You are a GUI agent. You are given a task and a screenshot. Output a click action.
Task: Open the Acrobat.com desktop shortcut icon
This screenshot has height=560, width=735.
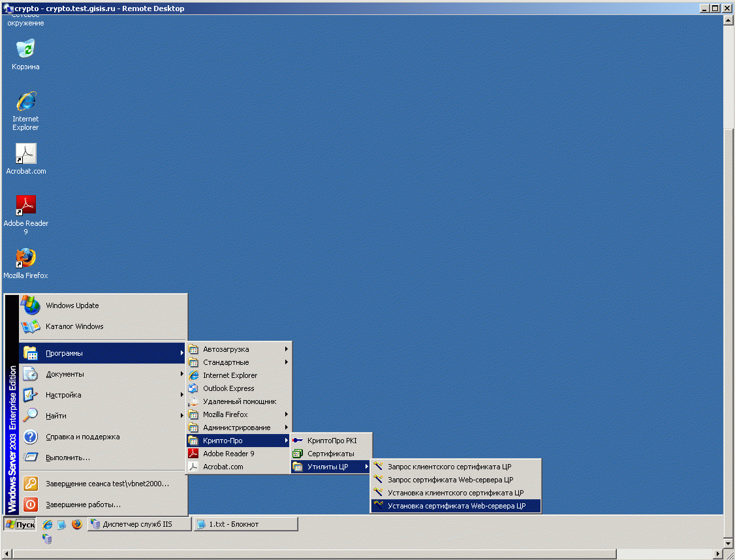(x=25, y=154)
